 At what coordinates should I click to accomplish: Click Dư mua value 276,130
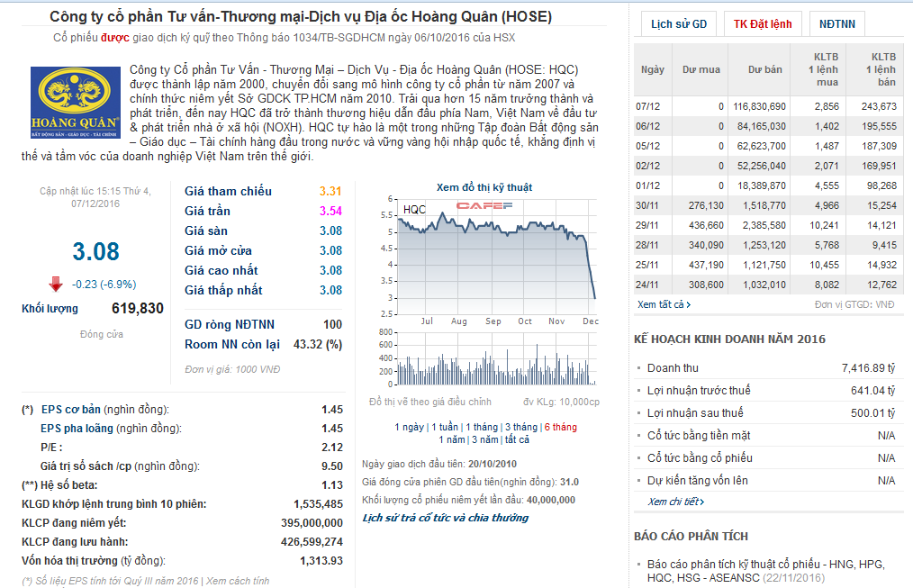click(x=706, y=205)
